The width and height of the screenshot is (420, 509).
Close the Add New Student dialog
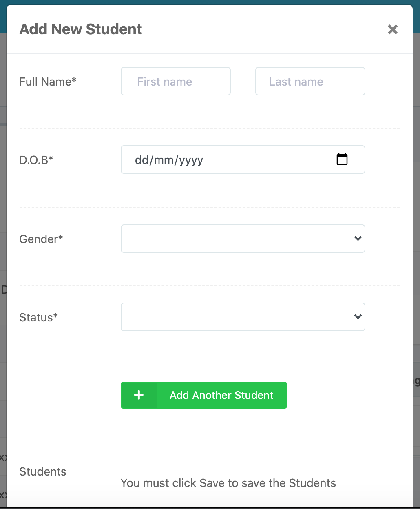[392, 29]
